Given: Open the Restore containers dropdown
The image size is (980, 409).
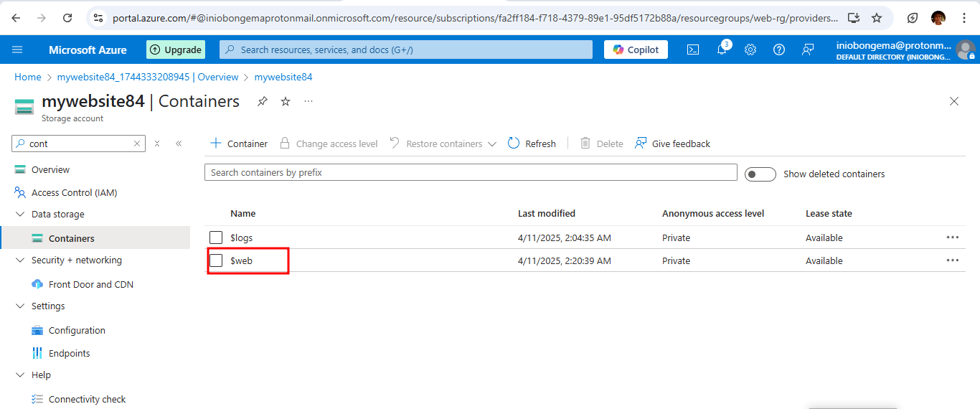Looking at the screenshot, I should pos(443,144).
